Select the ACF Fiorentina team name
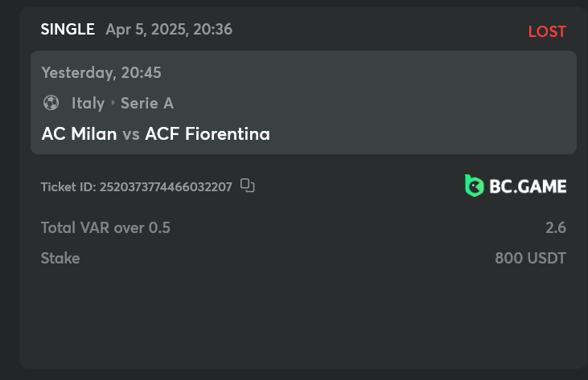This screenshot has width=588, height=380. point(208,134)
